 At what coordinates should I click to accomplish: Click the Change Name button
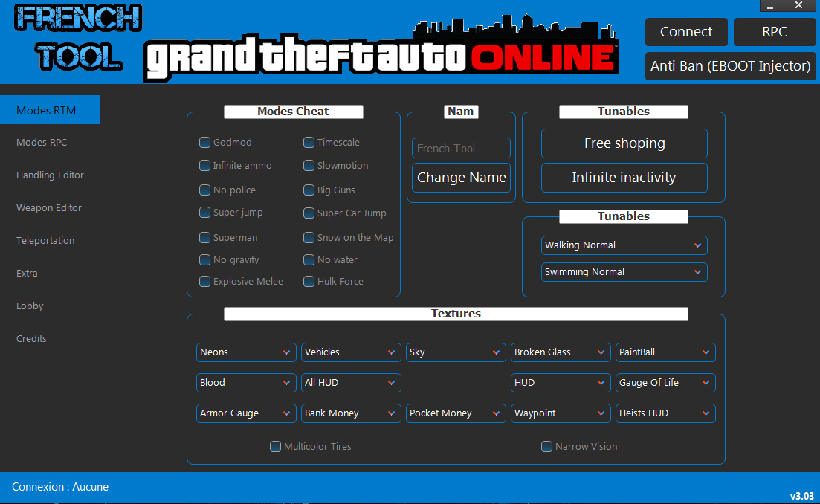coord(461,178)
